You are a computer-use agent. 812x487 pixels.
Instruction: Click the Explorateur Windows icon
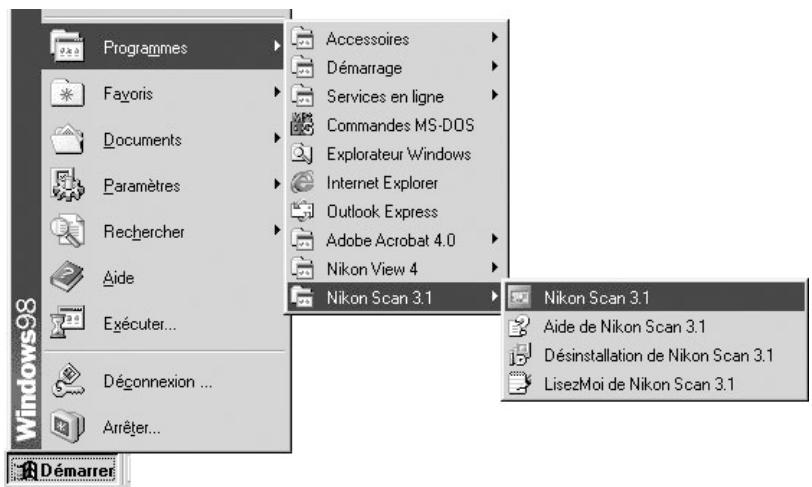[x=302, y=154]
